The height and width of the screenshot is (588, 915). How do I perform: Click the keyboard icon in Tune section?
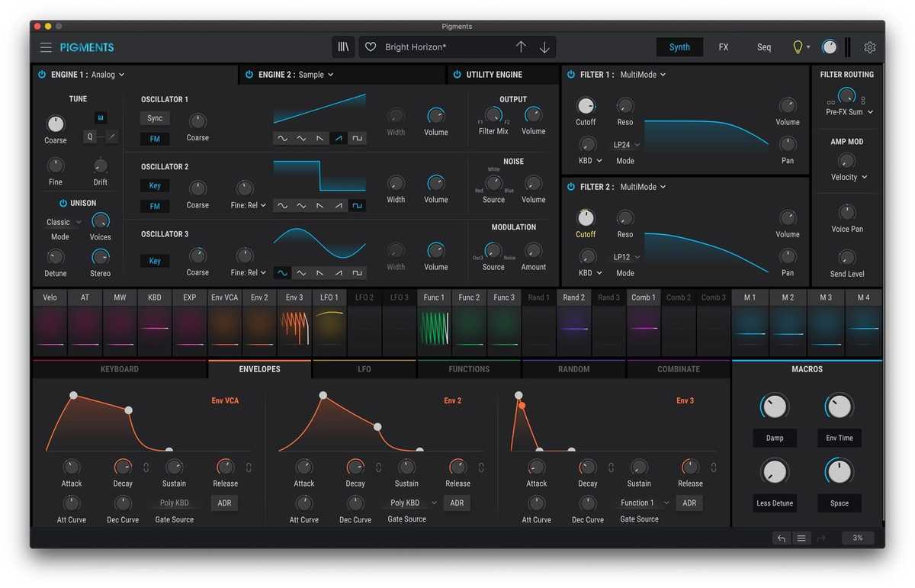click(x=100, y=117)
